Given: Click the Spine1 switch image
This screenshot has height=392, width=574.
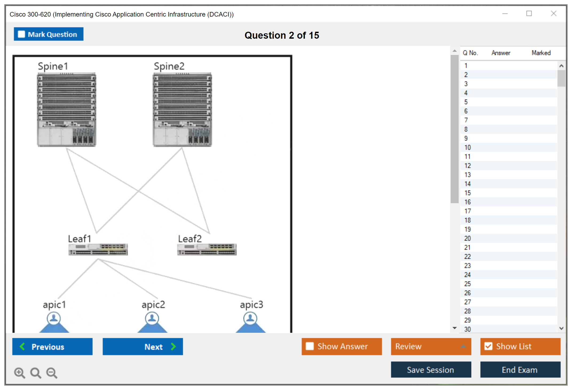Looking at the screenshot, I should pos(66,110).
